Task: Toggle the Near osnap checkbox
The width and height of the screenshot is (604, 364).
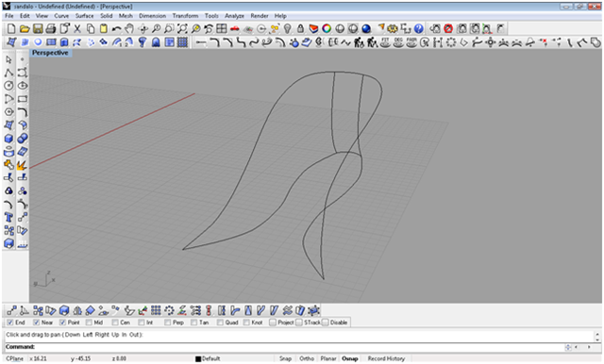Action: point(36,323)
